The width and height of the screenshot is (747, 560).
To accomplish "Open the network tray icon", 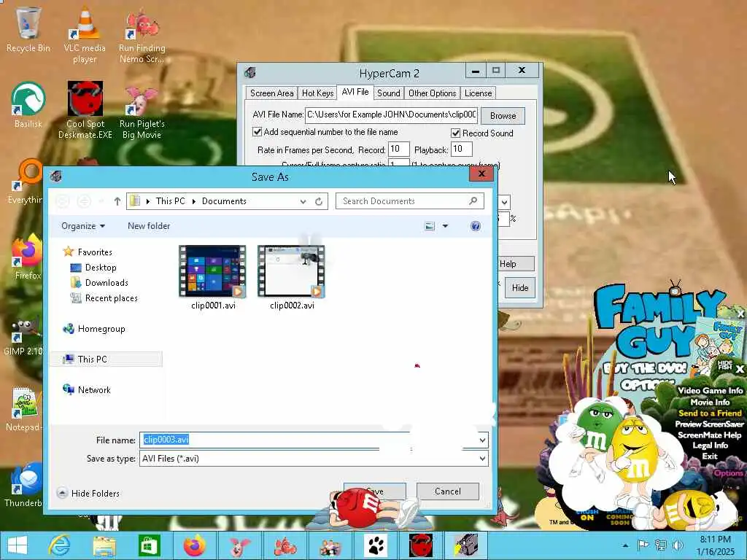I will tap(661, 545).
